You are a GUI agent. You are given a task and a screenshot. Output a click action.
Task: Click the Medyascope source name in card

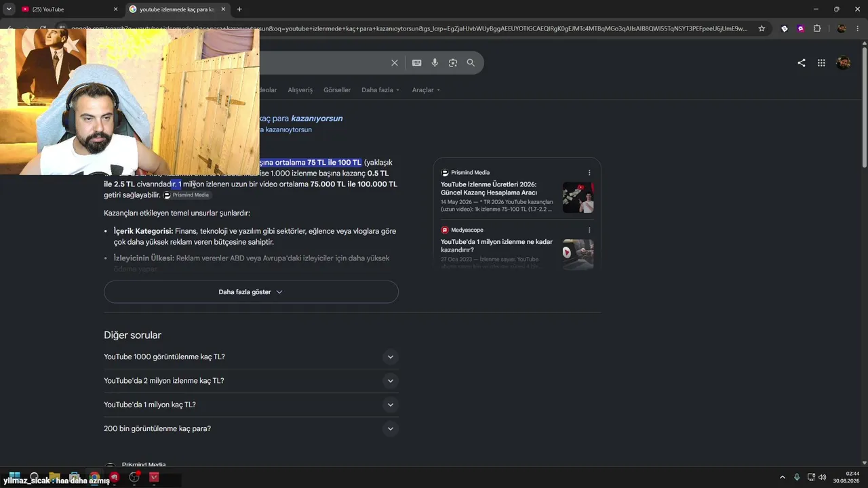click(467, 230)
